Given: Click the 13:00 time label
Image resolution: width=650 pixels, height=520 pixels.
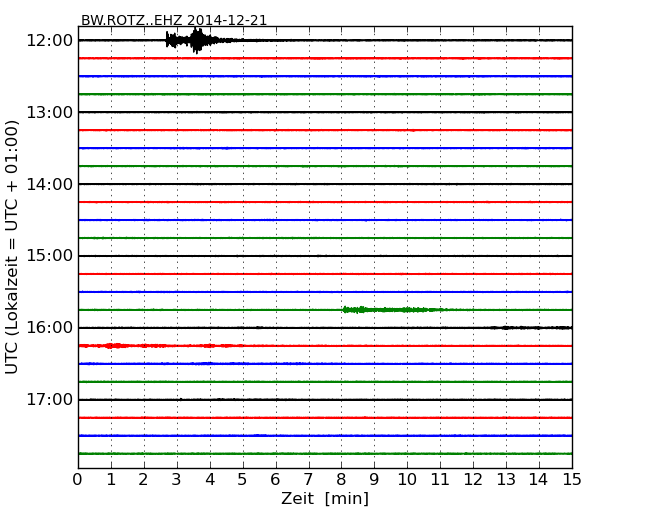Looking at the screenshot, I should (49, 112).
